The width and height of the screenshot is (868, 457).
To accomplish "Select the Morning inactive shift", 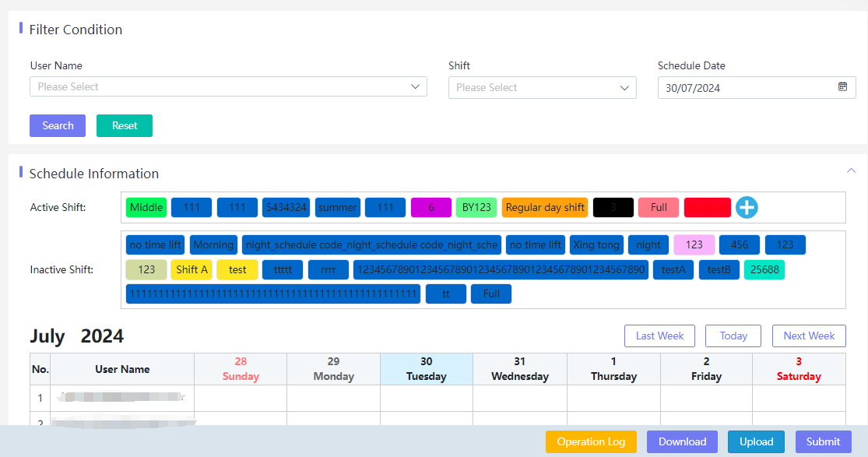I will point(213,244).
